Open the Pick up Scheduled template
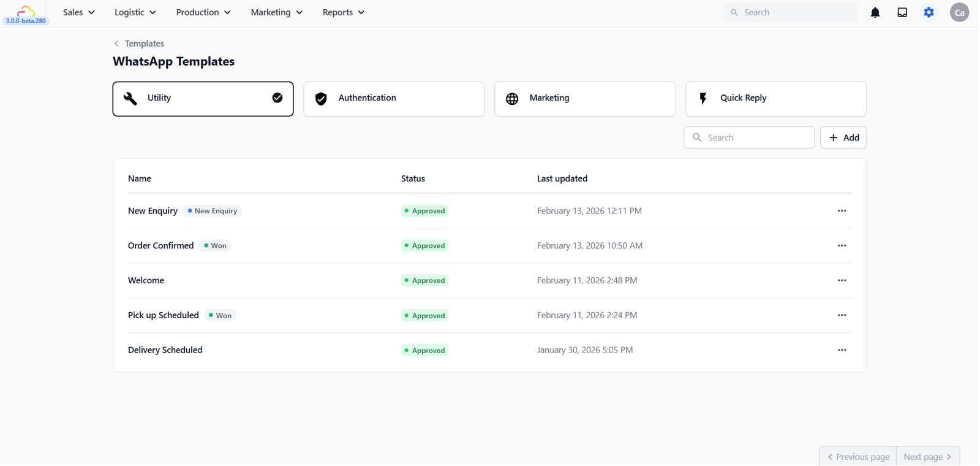Image resolution: width=980 pixels, height=466 pixels. coord(163,315)
